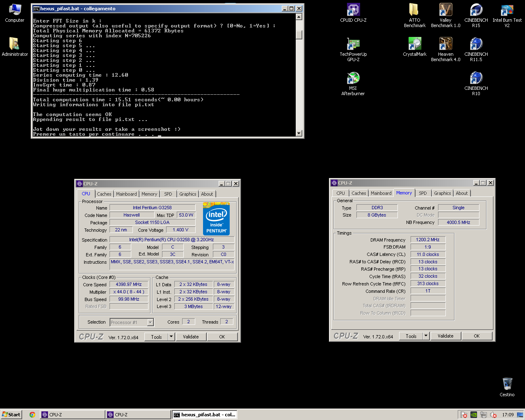Expand Tools dropdown arrow in left CPU-Z

(171, 337)
